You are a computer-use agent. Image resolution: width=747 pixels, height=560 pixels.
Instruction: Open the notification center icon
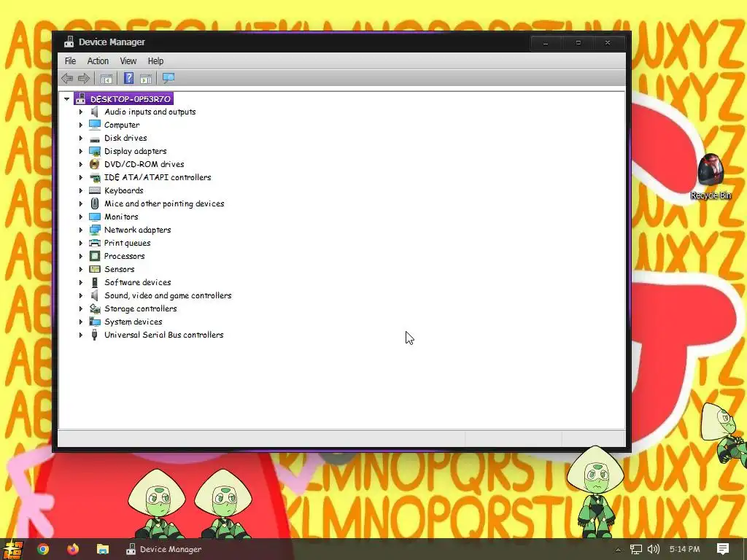coord(723,549)
